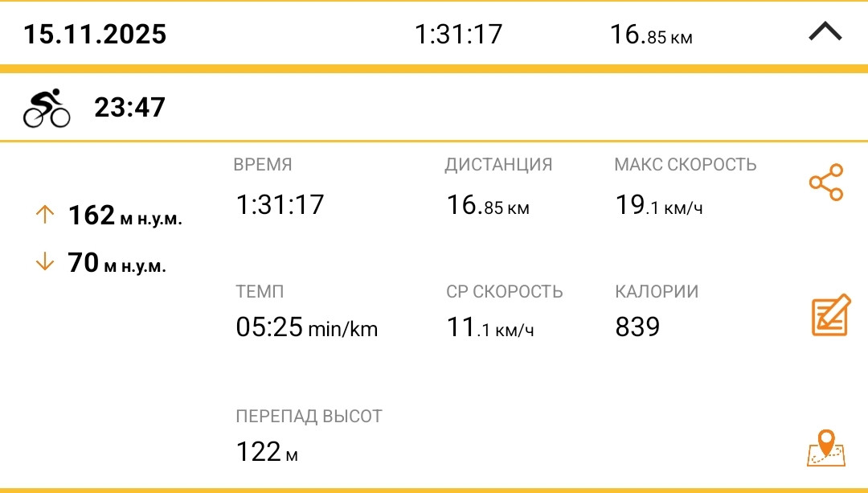868x493 pixels.
Task: Tap the МАКС СКОРОСТЬ 19.1 км/ч value
Action: pos(659,205)
